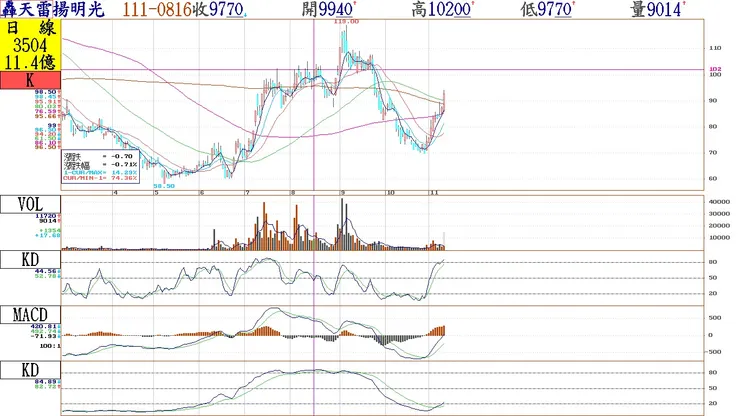This screenshot has width=740, height=416.
Task: Click the 110 price axis label
Action: [715, 48]
